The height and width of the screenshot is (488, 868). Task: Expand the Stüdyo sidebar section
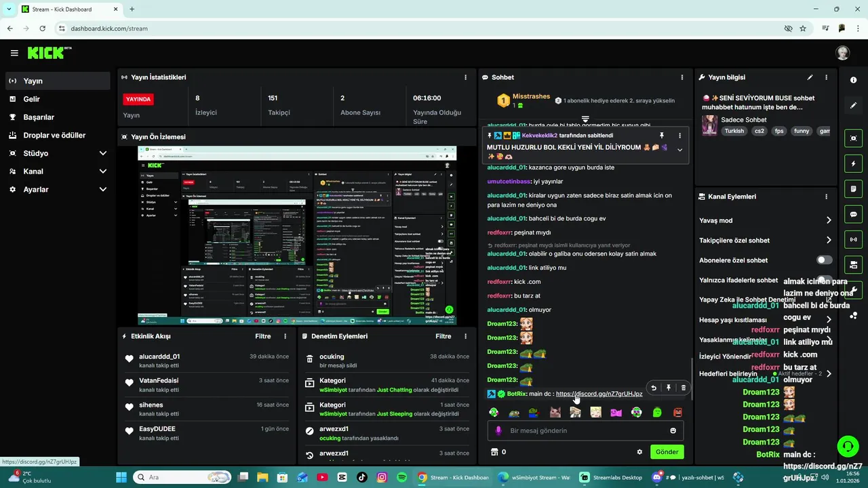pyautogui.click(x=58, y=153)
